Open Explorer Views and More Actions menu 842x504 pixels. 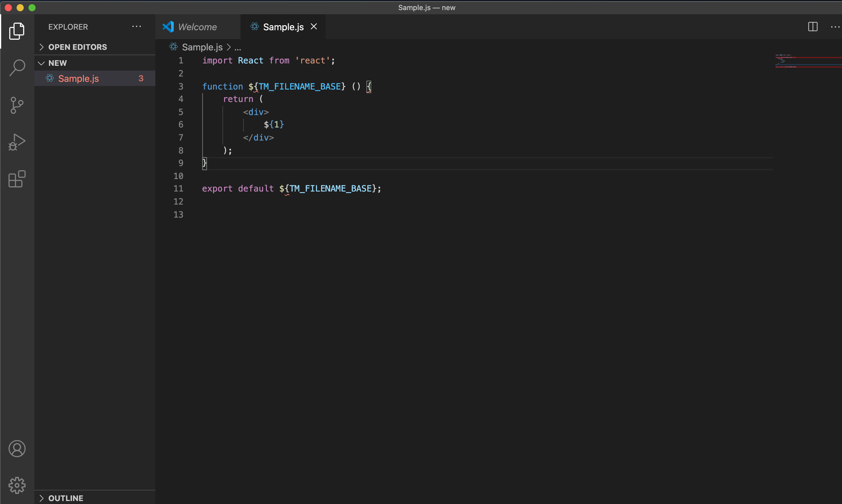tap(137, 27)
